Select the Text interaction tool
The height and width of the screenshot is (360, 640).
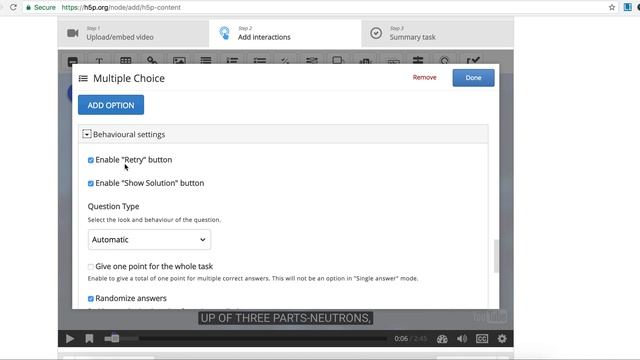click(99, 61)
